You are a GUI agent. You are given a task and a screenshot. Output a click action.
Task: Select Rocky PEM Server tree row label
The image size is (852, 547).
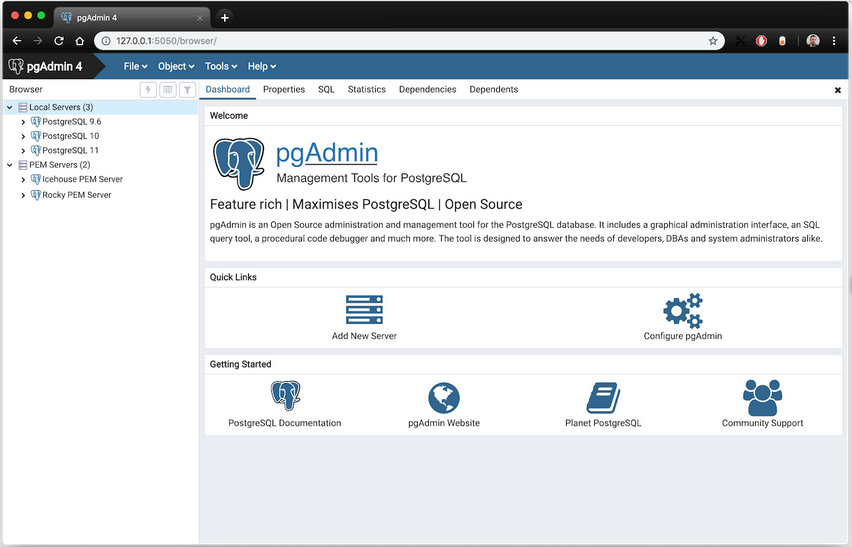[x=77, y=194]
